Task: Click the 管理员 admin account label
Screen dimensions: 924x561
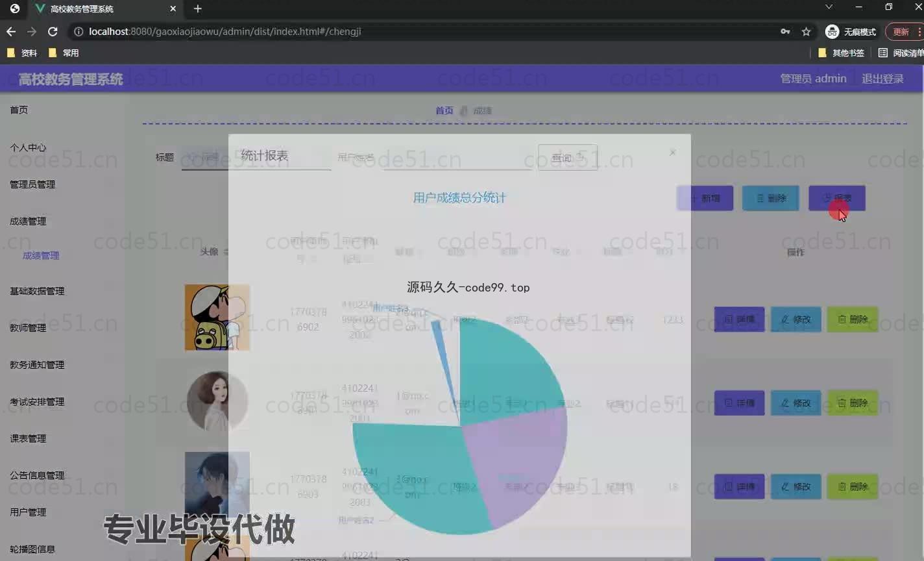Action: point(813,79)
